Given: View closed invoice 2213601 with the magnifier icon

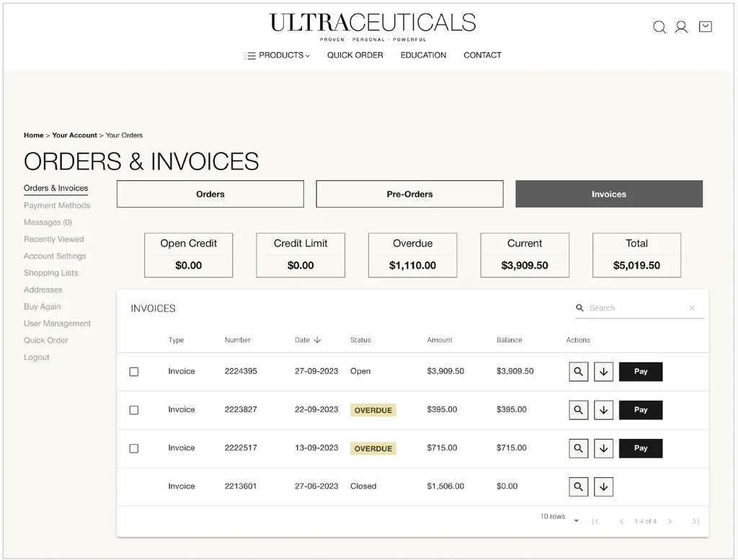Looking at the screenshot, I should [x=579, y=486].
